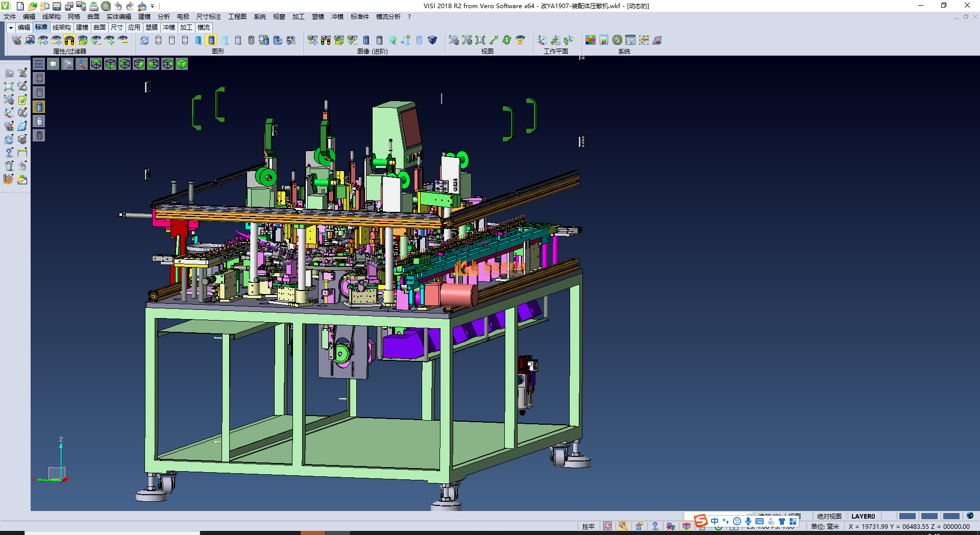Toggle highlighted shaded button in viewport sidebar
This screenshot has height=535, width=980.
point(39,107)
